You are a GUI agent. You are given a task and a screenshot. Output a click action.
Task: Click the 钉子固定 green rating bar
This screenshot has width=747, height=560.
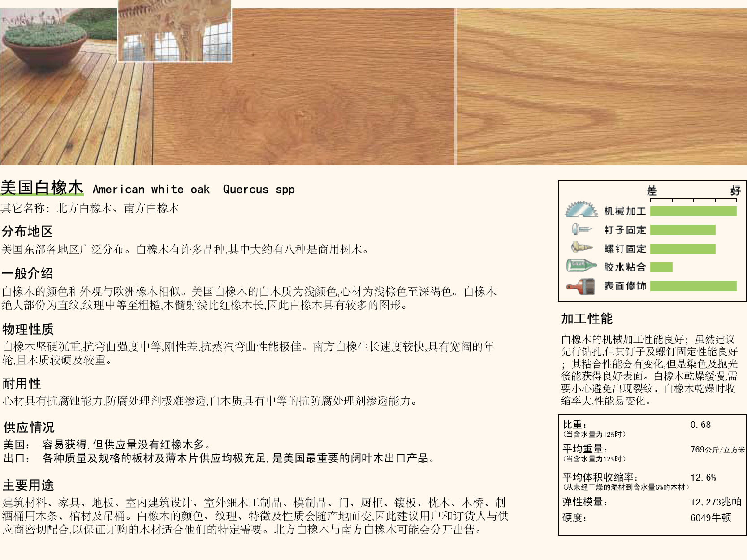point(682,230)
